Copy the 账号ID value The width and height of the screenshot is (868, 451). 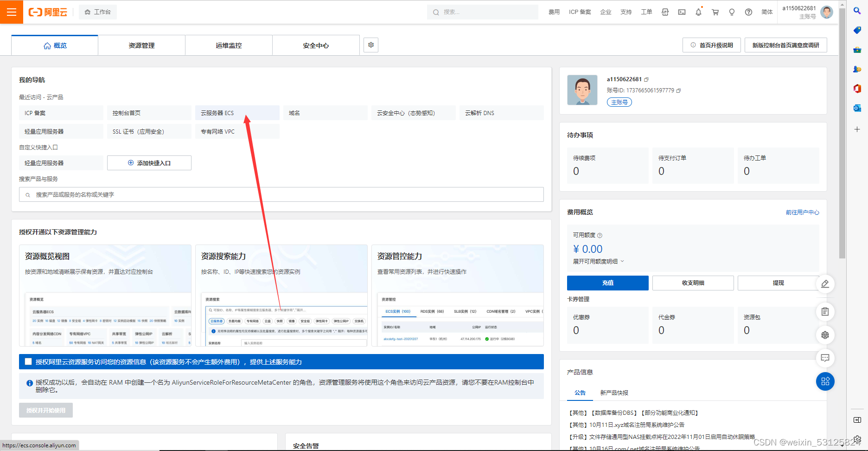(x=679, y=90)
